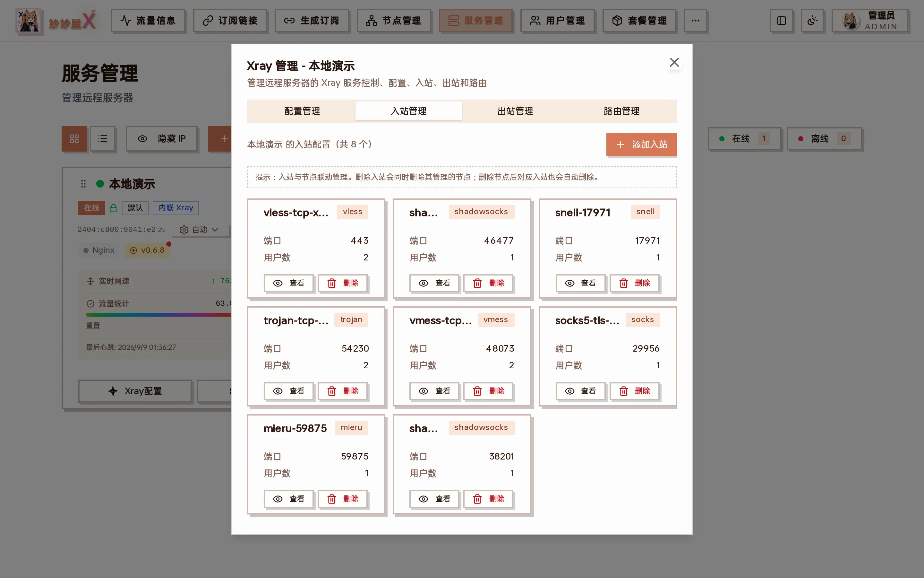Click 重置 under traffic stats
This screenshot has height=578, width=924.
pos(93,326)
